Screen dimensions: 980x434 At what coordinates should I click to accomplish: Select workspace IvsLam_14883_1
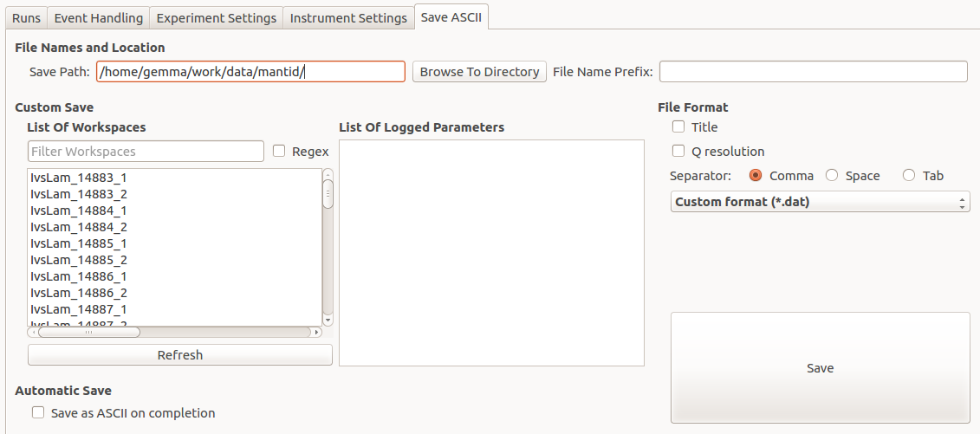coord(79,178)
